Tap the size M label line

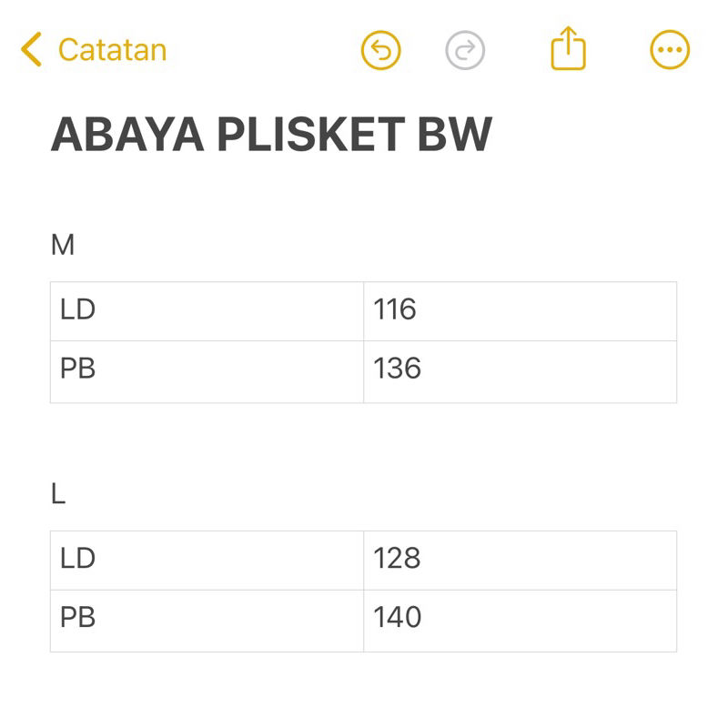(63, 245)
